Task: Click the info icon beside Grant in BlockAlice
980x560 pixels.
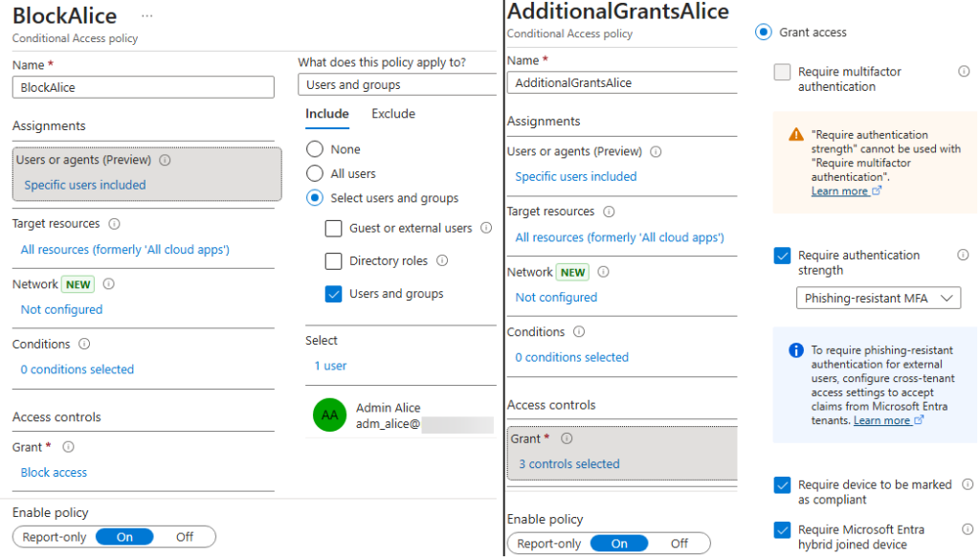Action: (x=67, y=446)
